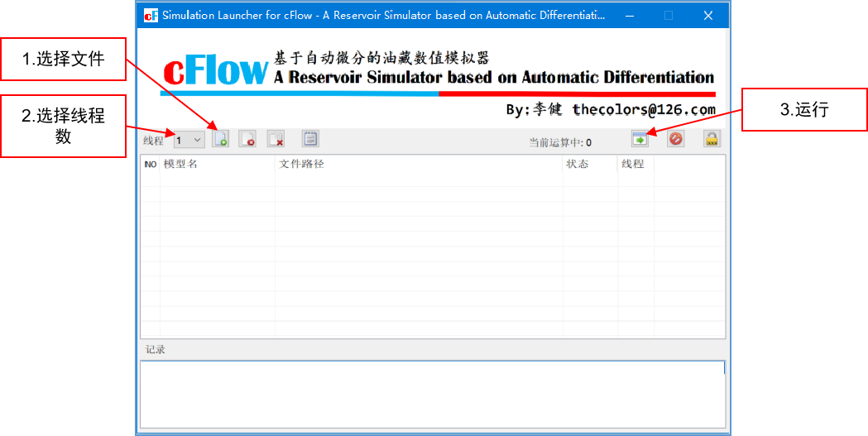The image size is (868, 436).
Task: Run simulation with the green arrow icon
Action: pyautogui.click(x=640, y=139)
